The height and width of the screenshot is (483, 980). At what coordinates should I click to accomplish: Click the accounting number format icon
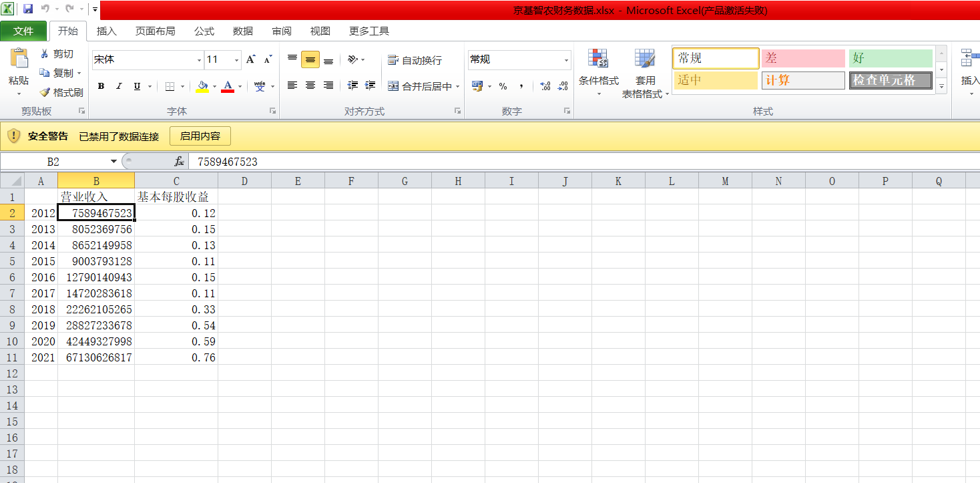477,86
